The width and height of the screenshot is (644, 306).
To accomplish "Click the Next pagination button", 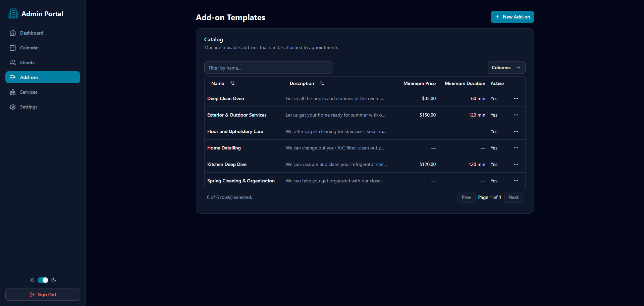I will coord(513,197).
